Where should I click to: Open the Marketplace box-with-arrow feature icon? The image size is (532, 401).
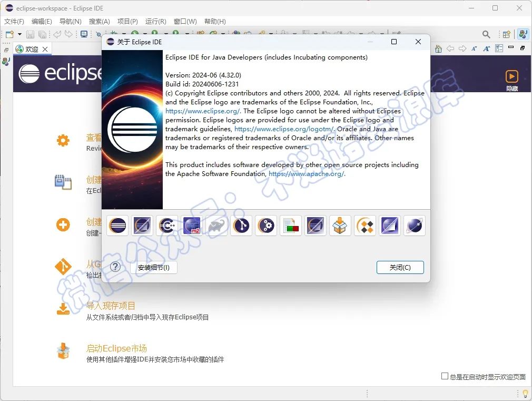pyautogui.click(x=340, y=226)
